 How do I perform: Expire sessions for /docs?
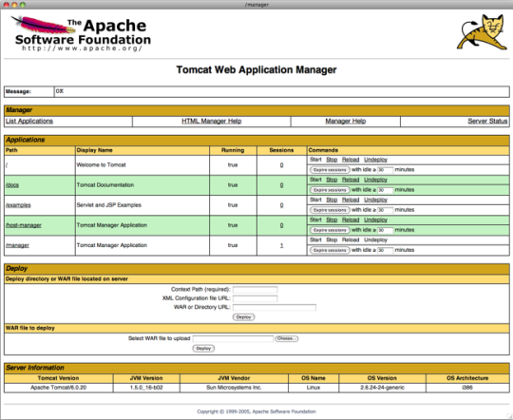click(x=330, y=190)
